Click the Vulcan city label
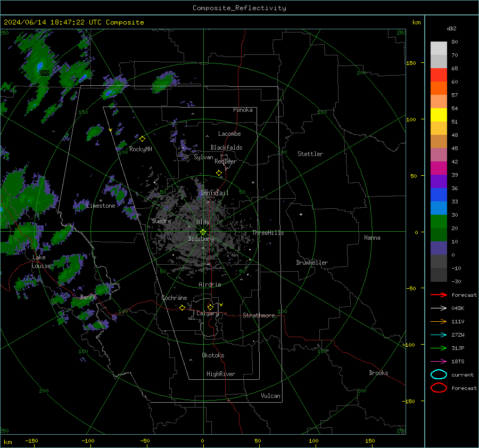Image resolution: width=479 pixels, height=448 pixels. click(270, 396)
